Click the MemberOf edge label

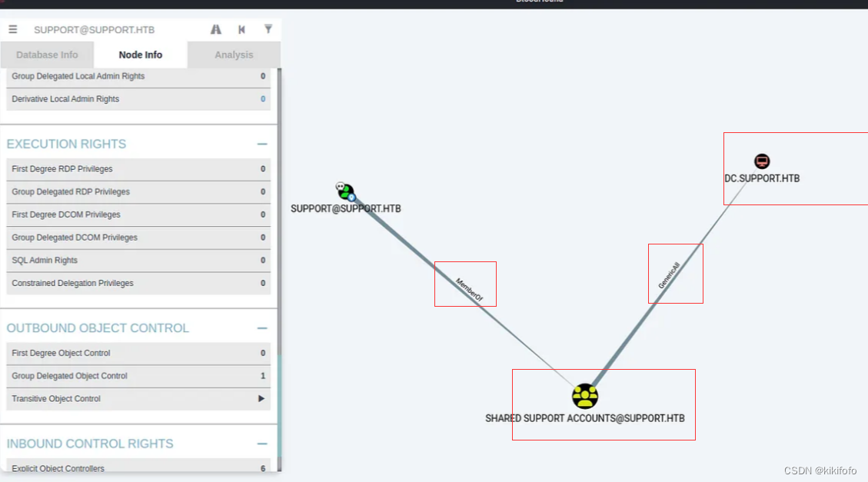pos(469,289)
